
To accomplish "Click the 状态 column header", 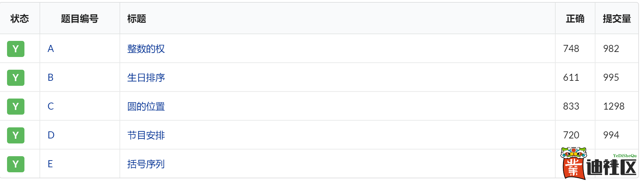I will coord(20,19).
